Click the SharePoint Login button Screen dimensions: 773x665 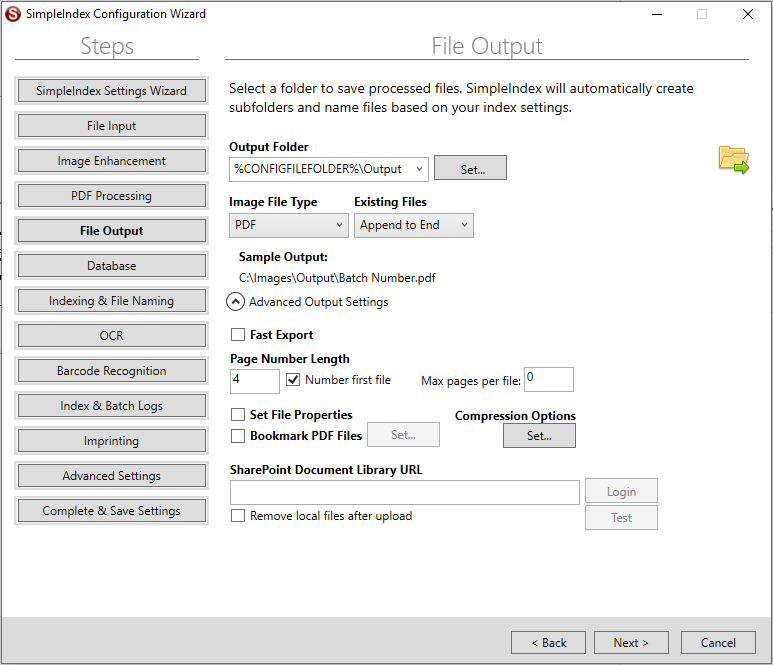(x=621, y=491)
